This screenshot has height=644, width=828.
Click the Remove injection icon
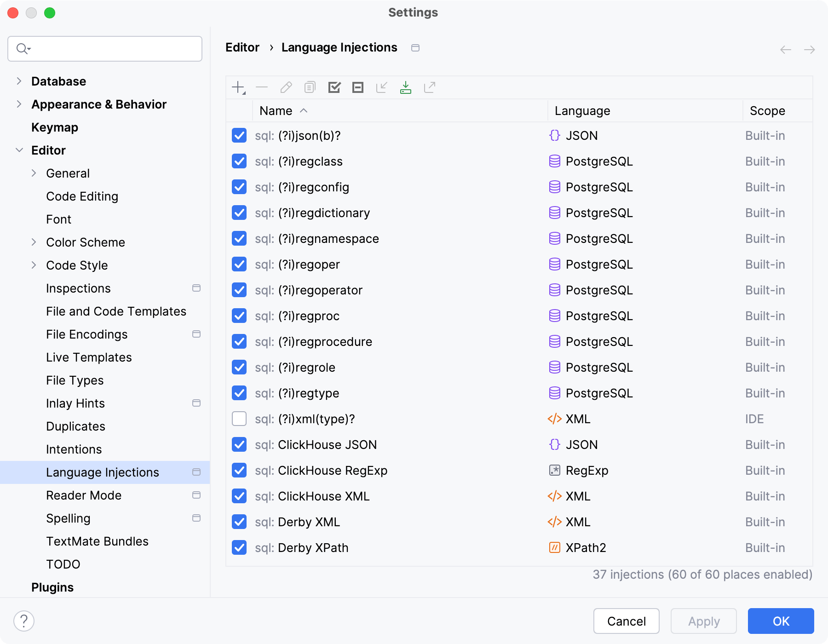pyautogui.click(x=262, y=87)
